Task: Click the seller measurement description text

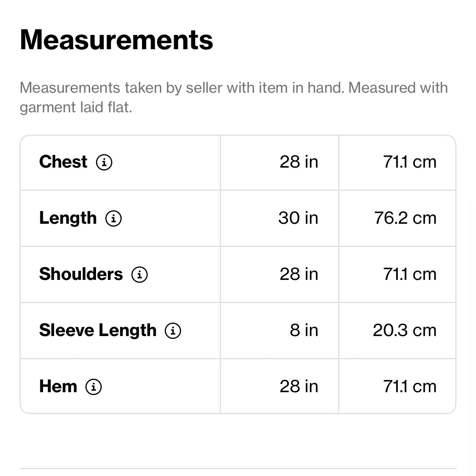Action: click(234, 97)
